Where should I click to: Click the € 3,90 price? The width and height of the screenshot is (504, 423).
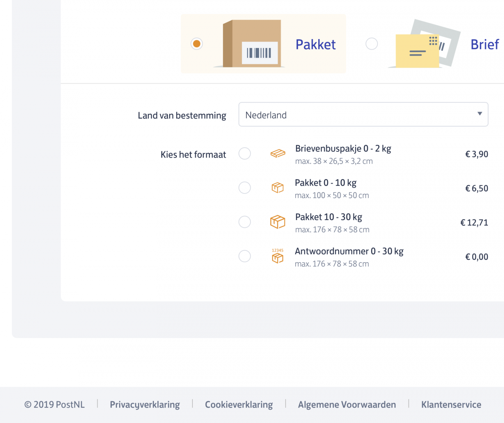(x=477, y=154)
